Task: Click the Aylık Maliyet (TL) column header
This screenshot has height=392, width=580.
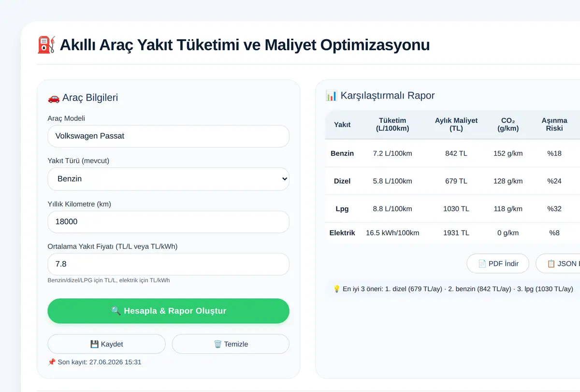Action: pyautogui.click(x=456, y=125)
